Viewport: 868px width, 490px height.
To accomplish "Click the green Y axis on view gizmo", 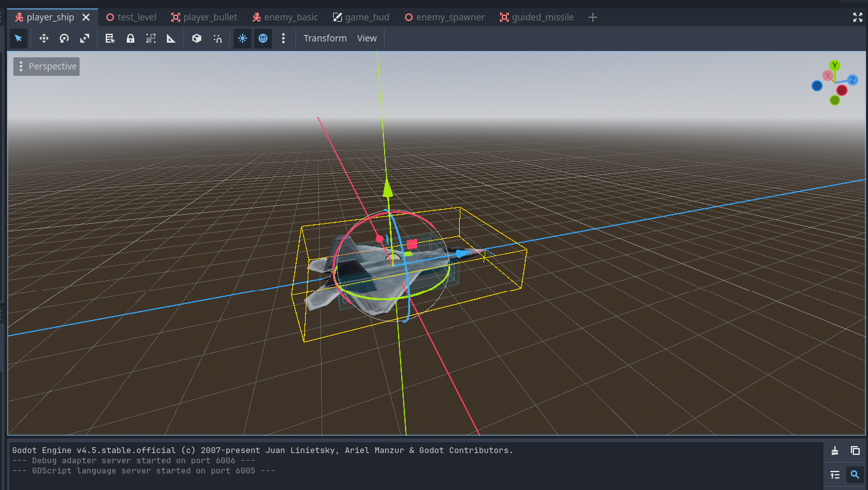I will pos(835,66).
